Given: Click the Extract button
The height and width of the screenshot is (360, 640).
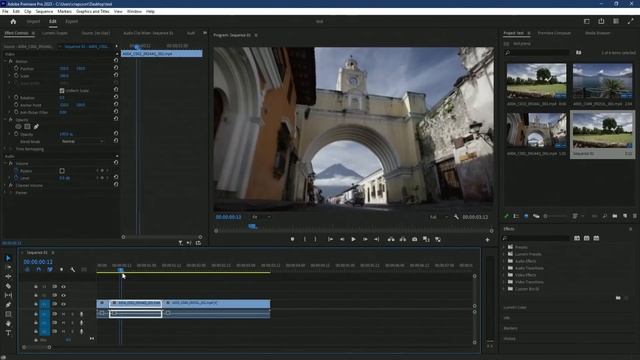Looking at the screenshot, I should (x=403, y=239).
